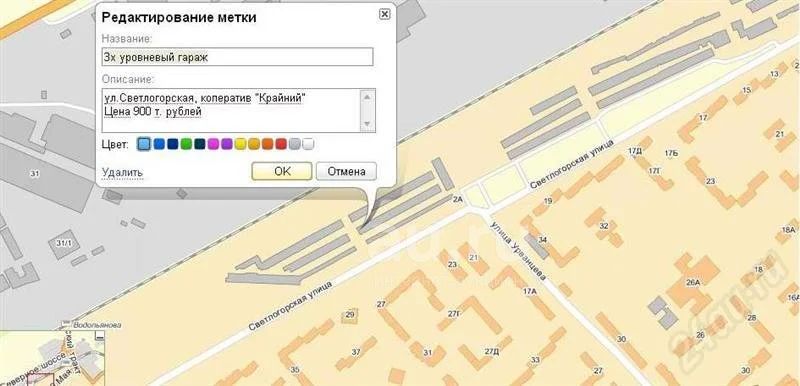The height and width of the screenshot is (386, 800).
Task: Collapse the overview minimap with its corner icon
Action: pos(100,336)
